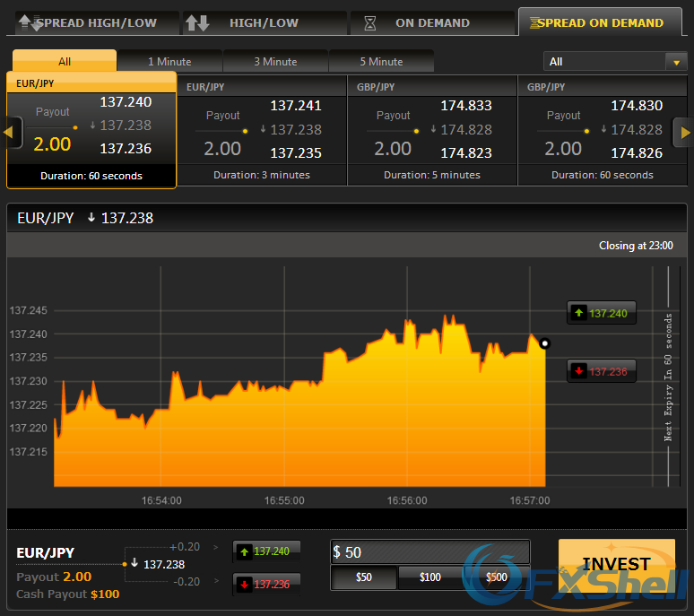
Task: Click the up/down arrows icon on High/Low tab
Action: 197,23
